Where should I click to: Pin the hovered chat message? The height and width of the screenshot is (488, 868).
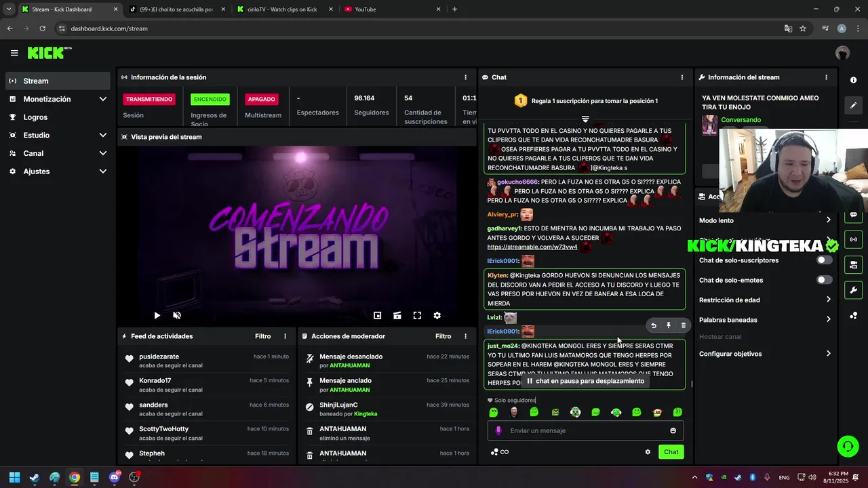pos(669,325)
